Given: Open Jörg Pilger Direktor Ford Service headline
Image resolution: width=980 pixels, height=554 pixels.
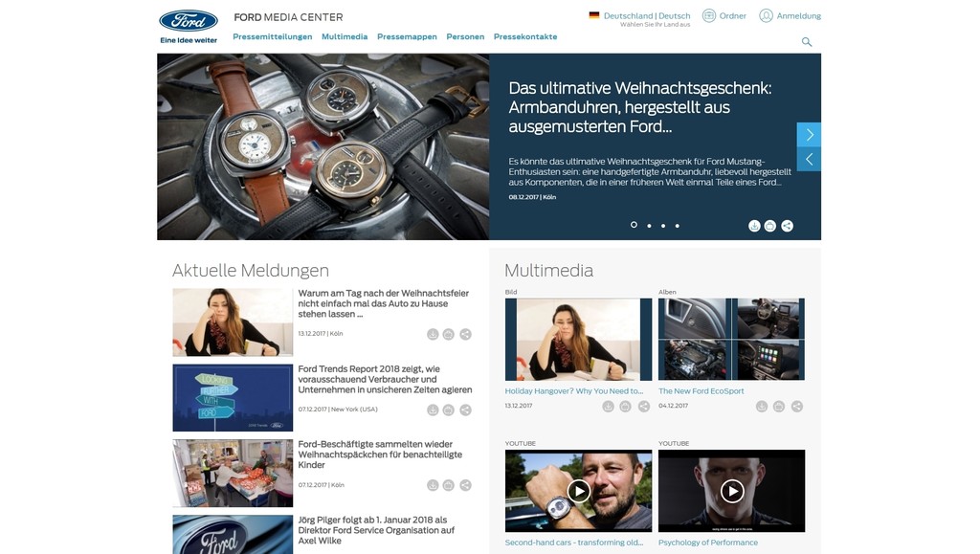Looking at the screenshot, I should pos(376,530).
